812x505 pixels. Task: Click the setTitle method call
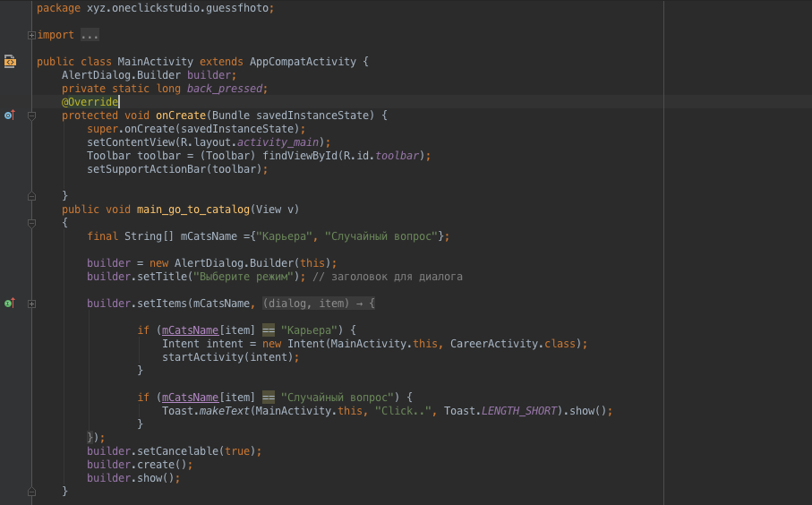tap(162, 277)
